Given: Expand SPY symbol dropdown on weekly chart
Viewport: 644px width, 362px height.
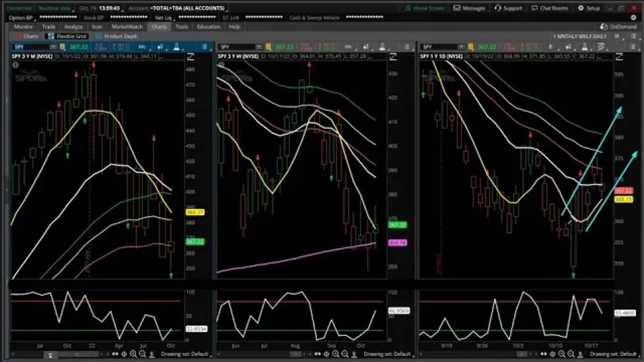Looking at the screenshot, I should [259, 47].
